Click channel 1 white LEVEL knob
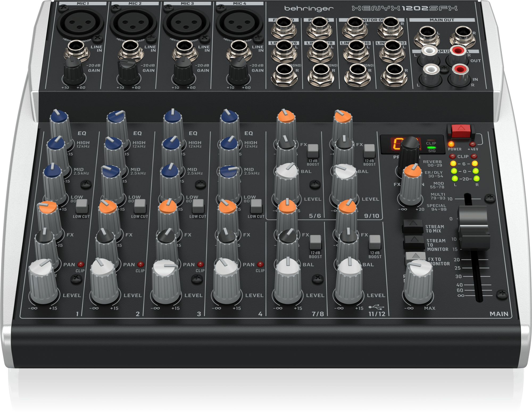 pos(43,282)
